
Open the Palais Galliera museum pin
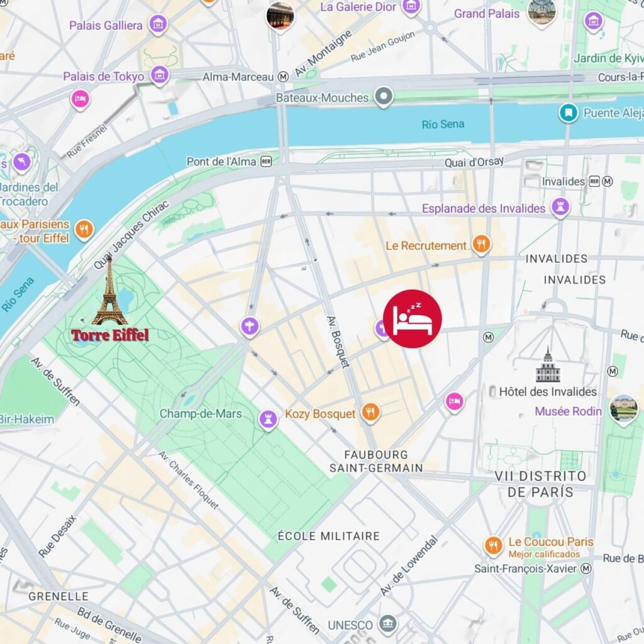(x=158, y=25)
